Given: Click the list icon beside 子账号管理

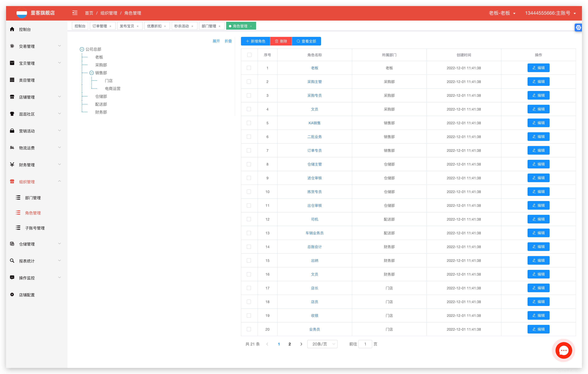Looking at the screenshot, I should click(18, 228).
